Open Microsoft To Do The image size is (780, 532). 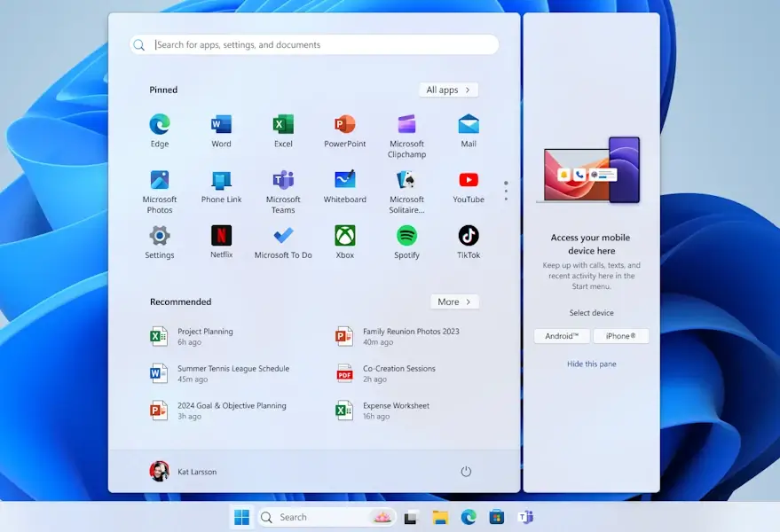[283, 242]
